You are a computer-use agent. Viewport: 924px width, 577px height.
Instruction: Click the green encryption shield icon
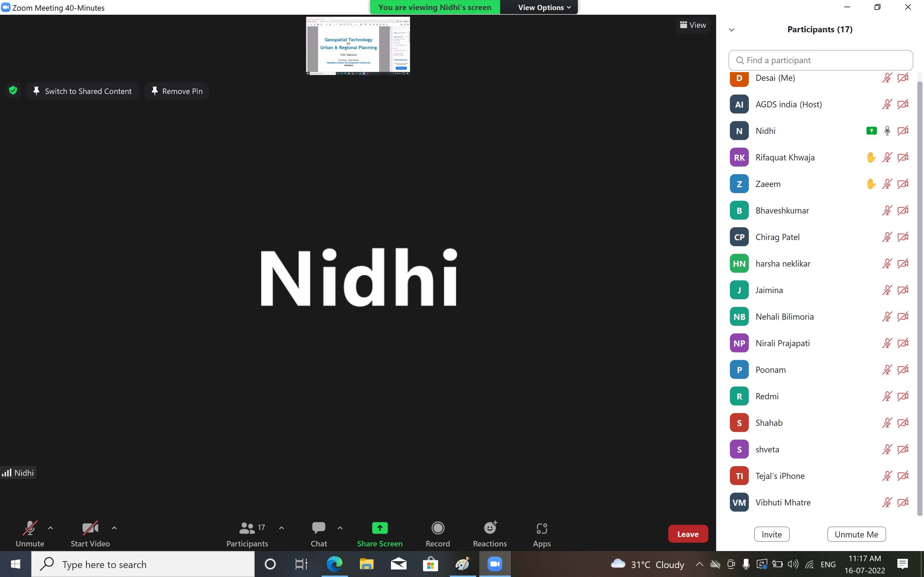tap(13, 90)
